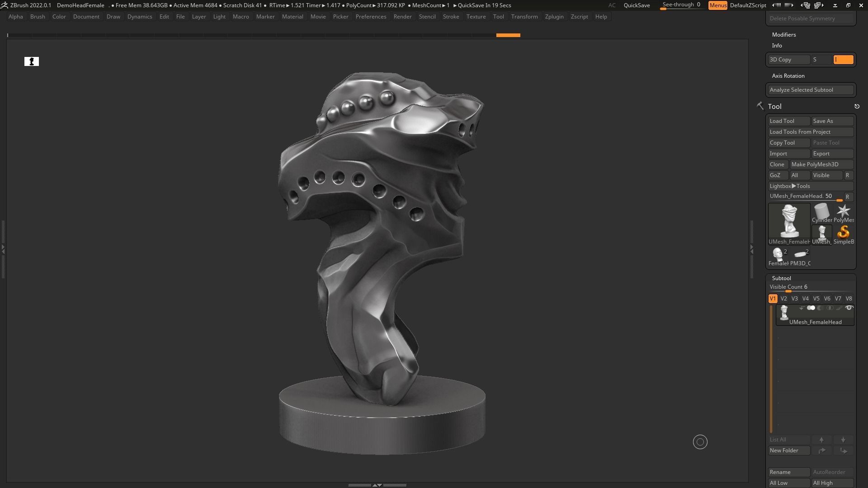The width and height of the screenshot is (868, 488).
Task: Toggle the subtool union boolean icon
Action: tap(811, 308)
